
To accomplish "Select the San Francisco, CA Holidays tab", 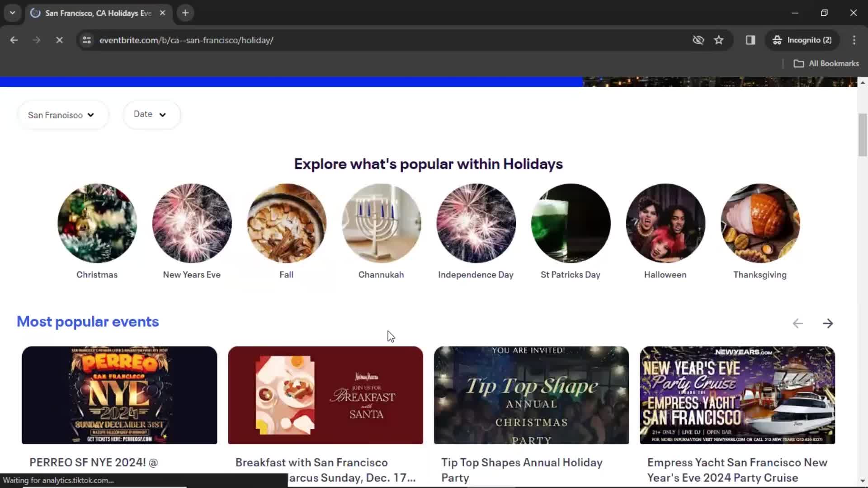I will [98, 13].
